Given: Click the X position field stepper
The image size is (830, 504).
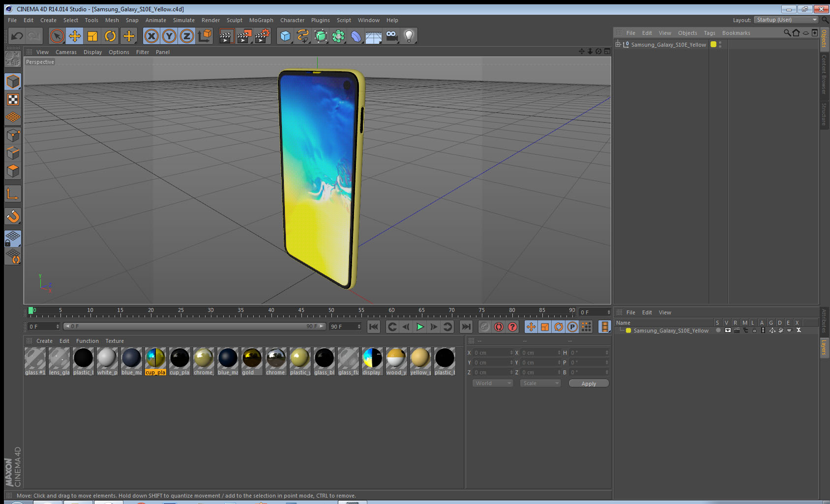Looking at the screenshot, I should coord(511,353).
